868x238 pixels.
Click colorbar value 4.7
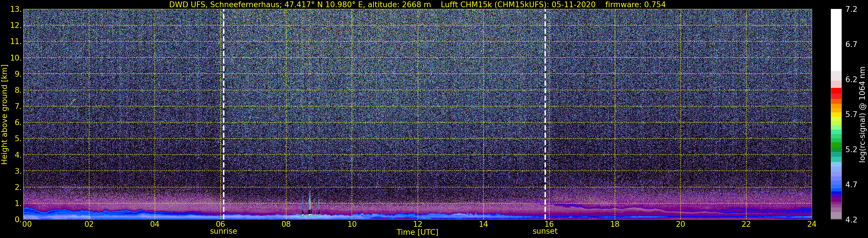pyautogui.click(x=851, y=185)
